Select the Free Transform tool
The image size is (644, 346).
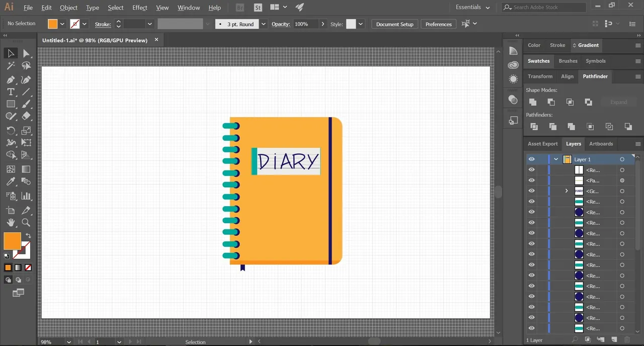pyautogui.click(x=26, y=143)
